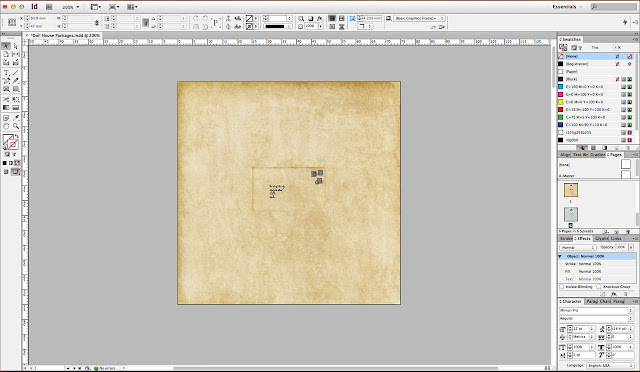The image size is (640, 372).
Task: Click the fx effects icon in Control panel
Action: (x=320, y=18)
